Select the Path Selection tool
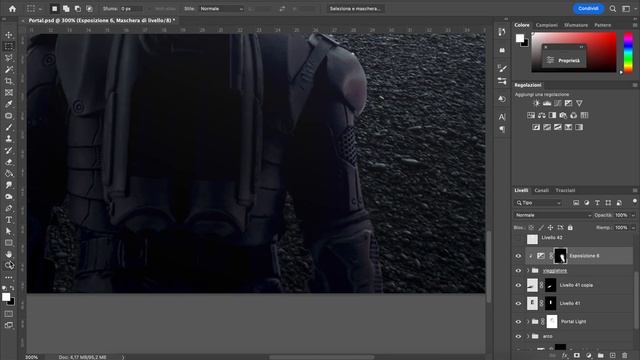640x360 pixels. (x=9, y=231)
